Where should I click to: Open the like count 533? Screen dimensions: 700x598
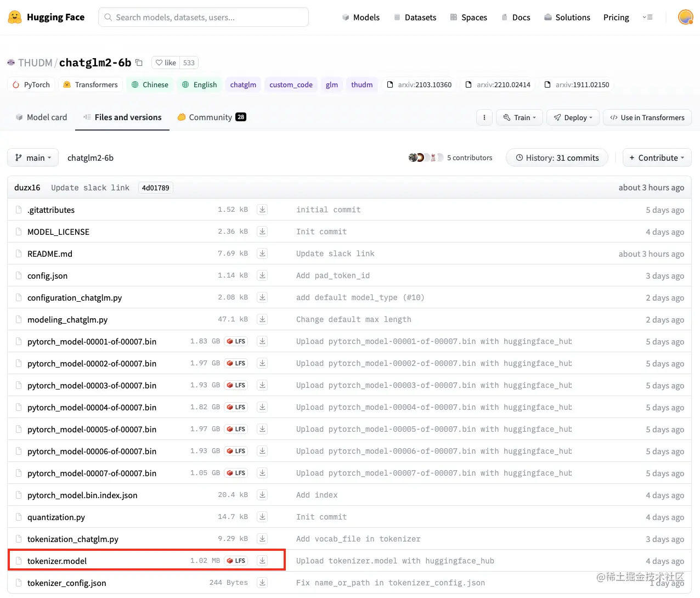189,63
